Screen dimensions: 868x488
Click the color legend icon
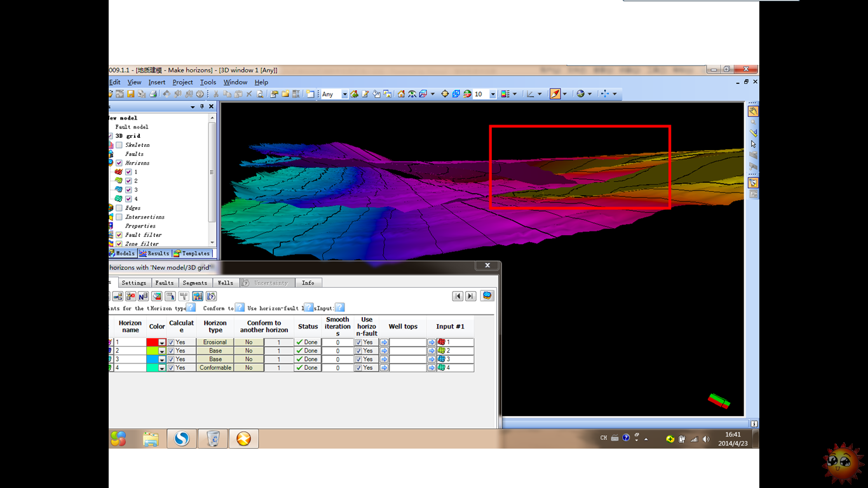click(x=505, y=94)
